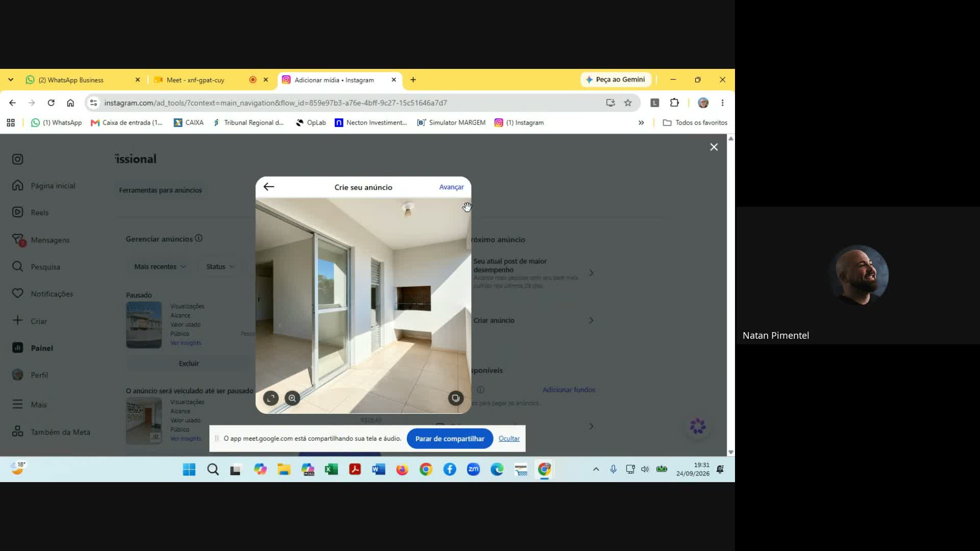This screenshot has height=551, width=980.
Task: Click Avançar in the ad dialog
Action: [x=451, y=187]
